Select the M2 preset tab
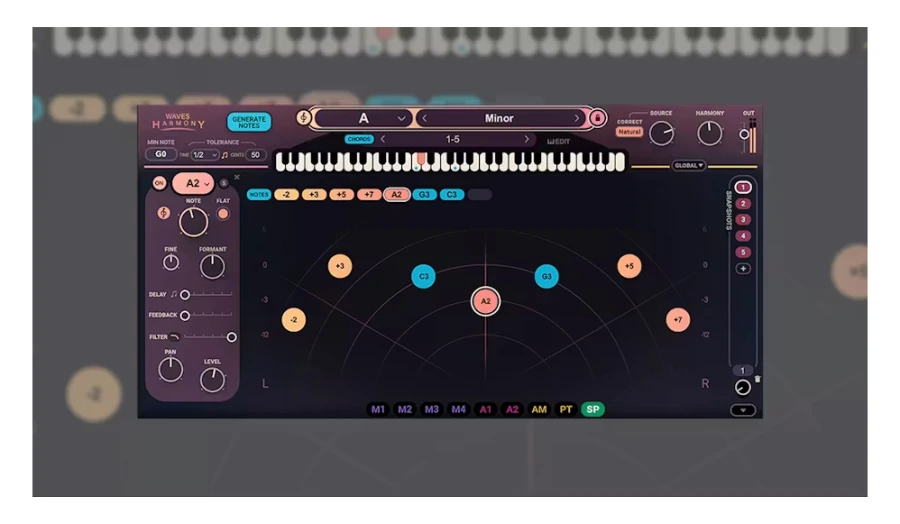This screenshot has height=524, width=900. click(x=405, y=409)
